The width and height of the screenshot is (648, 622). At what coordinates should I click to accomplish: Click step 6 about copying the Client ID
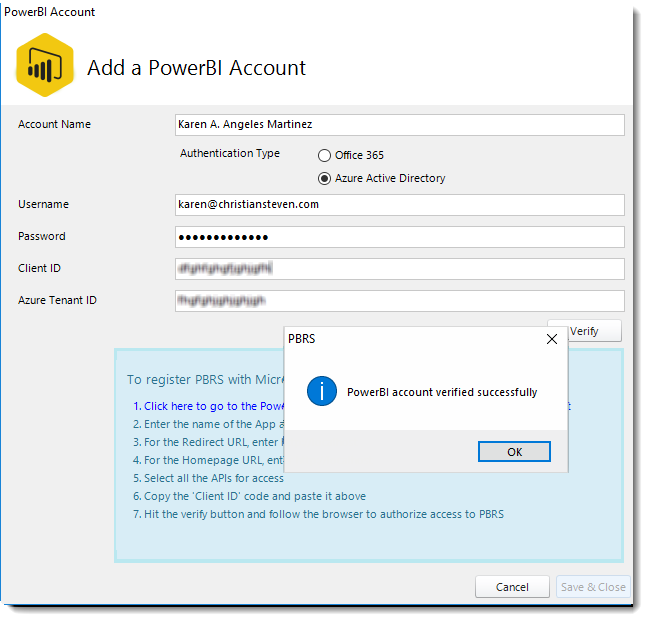coord(249,496)
